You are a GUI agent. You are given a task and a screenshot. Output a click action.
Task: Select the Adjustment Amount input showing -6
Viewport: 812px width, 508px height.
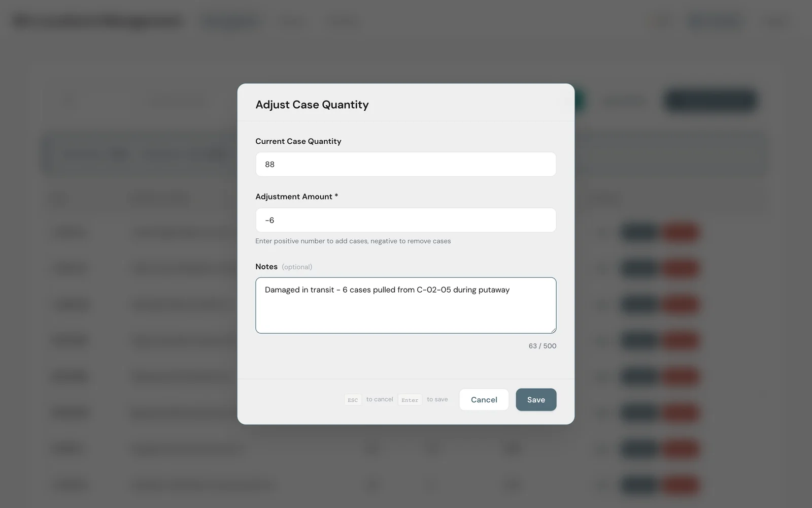coord(405,220)
